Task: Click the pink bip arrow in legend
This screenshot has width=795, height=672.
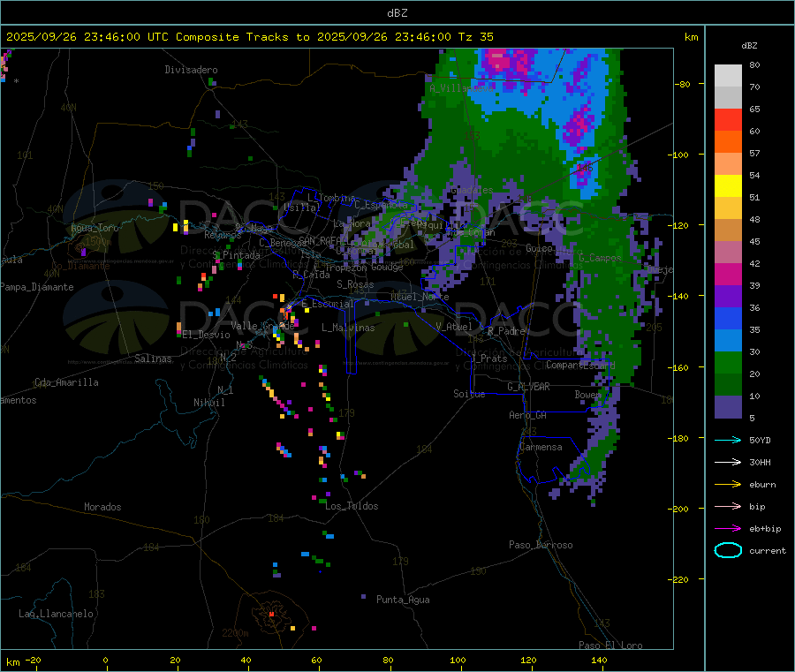Action: coord(728,506)
